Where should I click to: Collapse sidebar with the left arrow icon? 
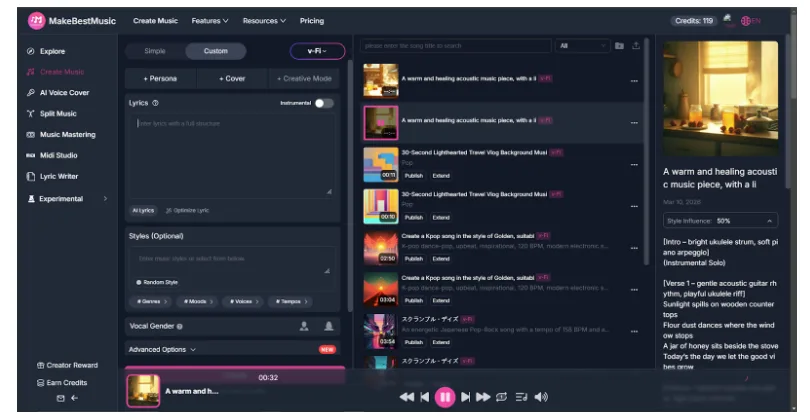74,398
